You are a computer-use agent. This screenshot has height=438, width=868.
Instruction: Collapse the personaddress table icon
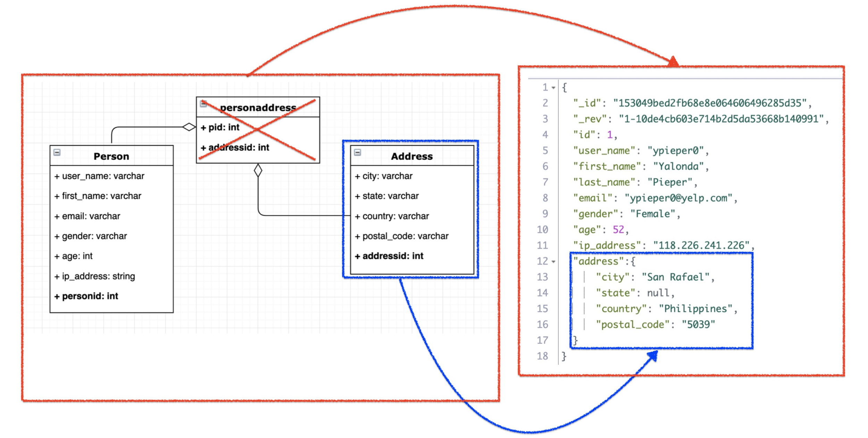point(203,103)
